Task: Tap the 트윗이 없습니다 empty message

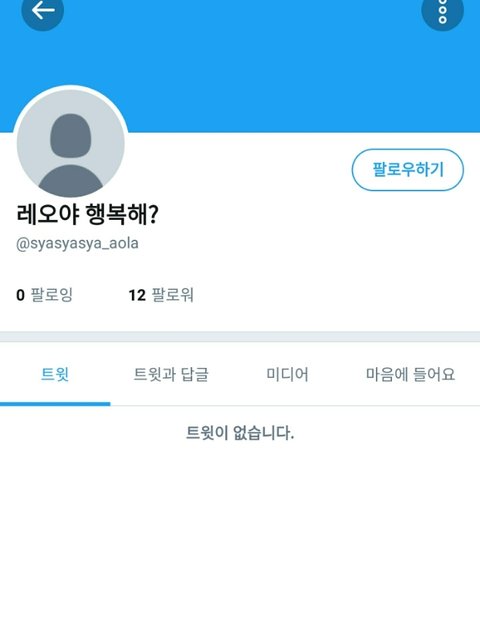Action: [x=240, y=433]
